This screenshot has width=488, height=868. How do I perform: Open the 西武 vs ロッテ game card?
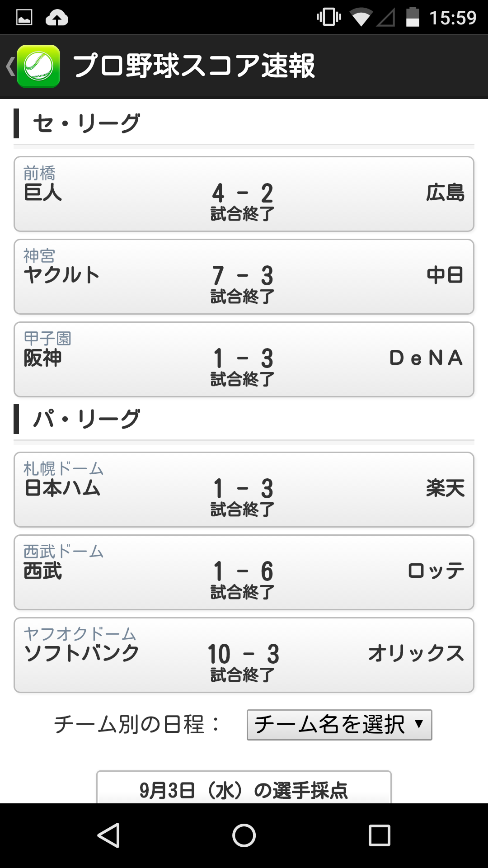(x=244, y=572)
